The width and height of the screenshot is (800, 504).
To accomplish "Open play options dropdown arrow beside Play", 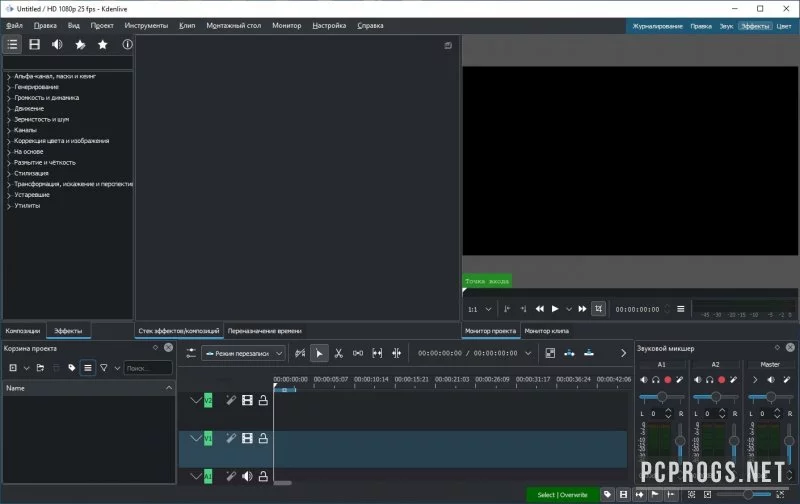I will [568, 309].
